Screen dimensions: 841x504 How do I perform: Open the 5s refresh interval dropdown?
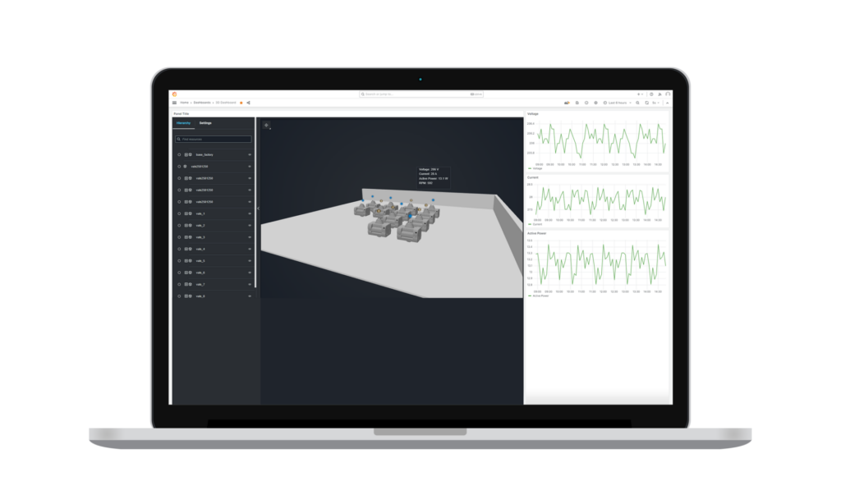coord(657,103)
